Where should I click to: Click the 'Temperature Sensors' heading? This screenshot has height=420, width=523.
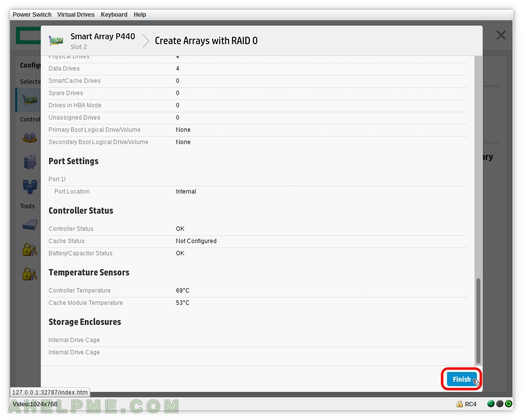89,272
